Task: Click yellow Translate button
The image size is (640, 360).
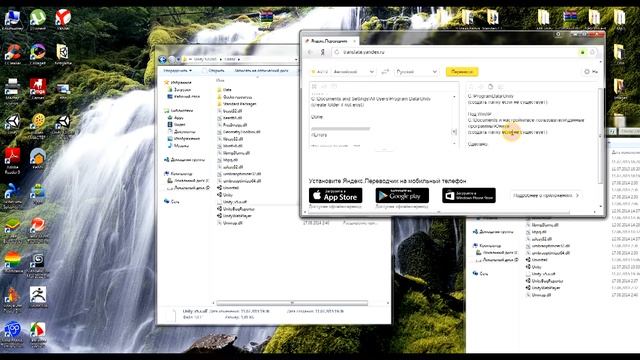Action: click(x=462, y=72)
